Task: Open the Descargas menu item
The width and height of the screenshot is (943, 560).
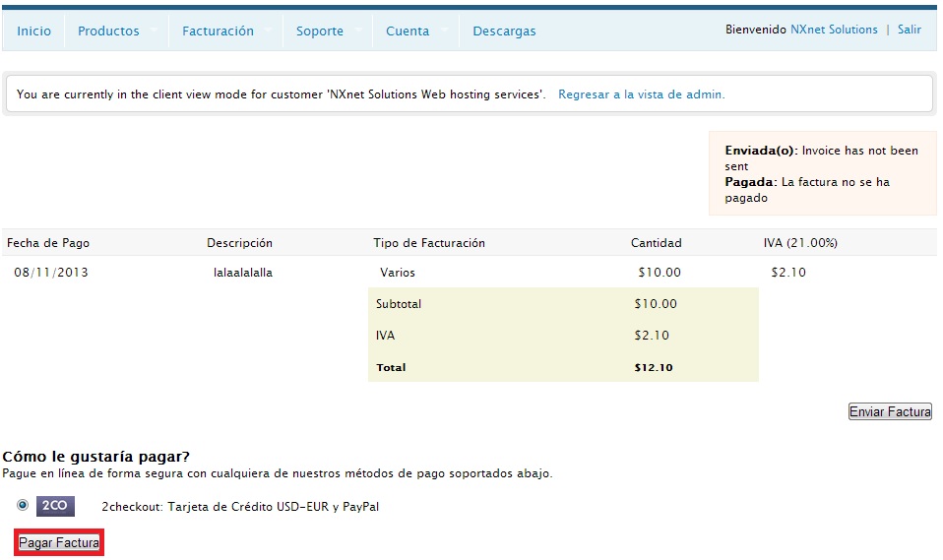Action: (504, 31)
